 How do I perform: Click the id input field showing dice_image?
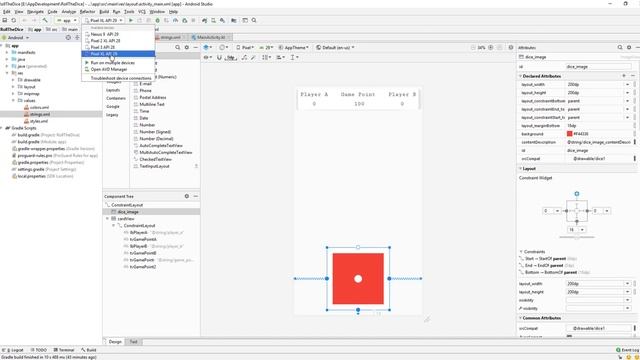click(598, 67)
